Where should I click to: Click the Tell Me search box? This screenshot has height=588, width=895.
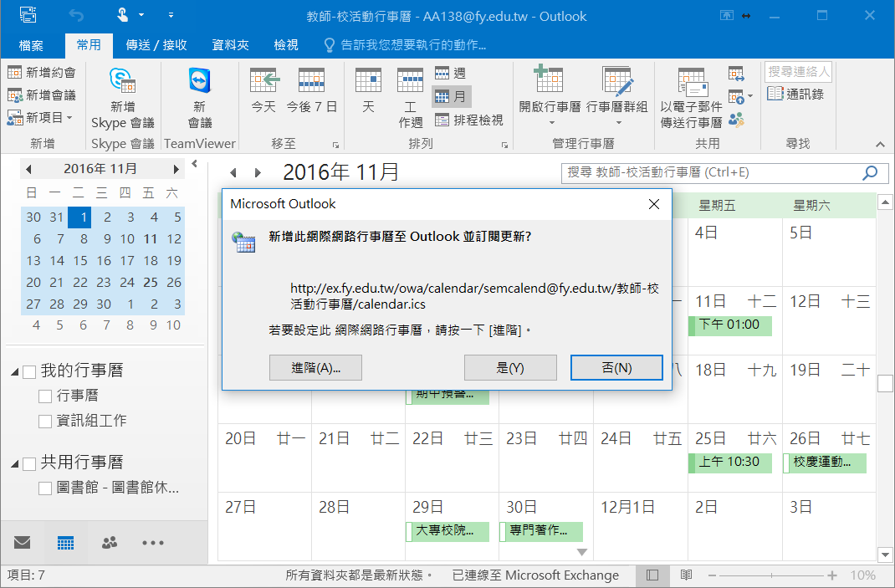[406, 45]
